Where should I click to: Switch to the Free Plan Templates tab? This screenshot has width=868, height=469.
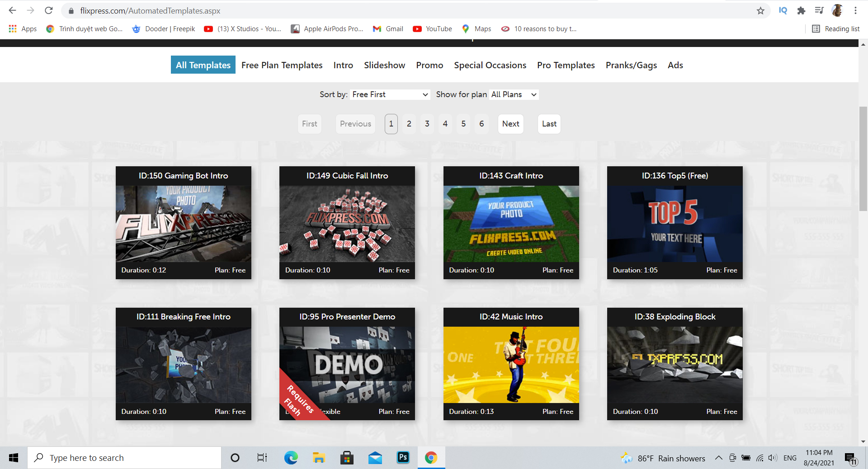click(x=282, y=65)
